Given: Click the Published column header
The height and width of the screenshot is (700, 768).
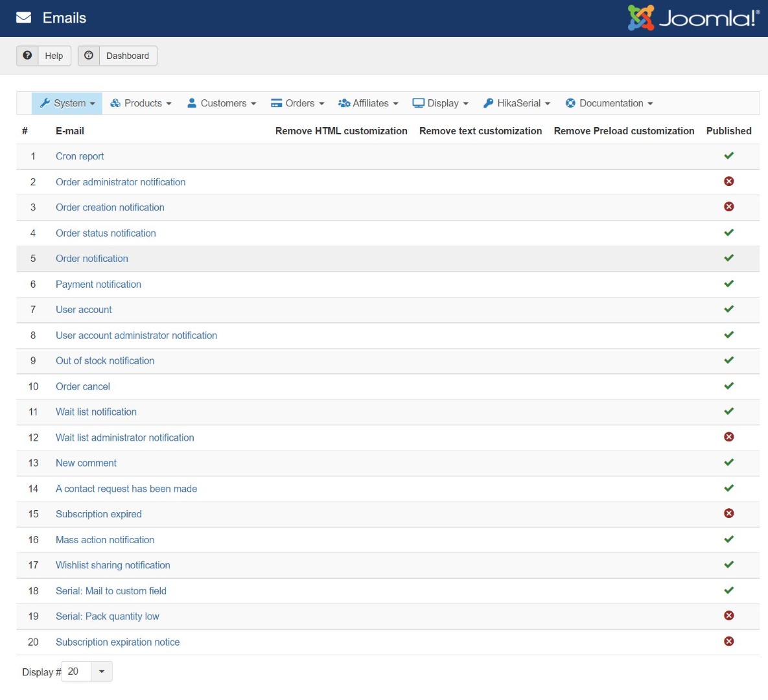Looking at the screenshot, I should click(728, 131).
